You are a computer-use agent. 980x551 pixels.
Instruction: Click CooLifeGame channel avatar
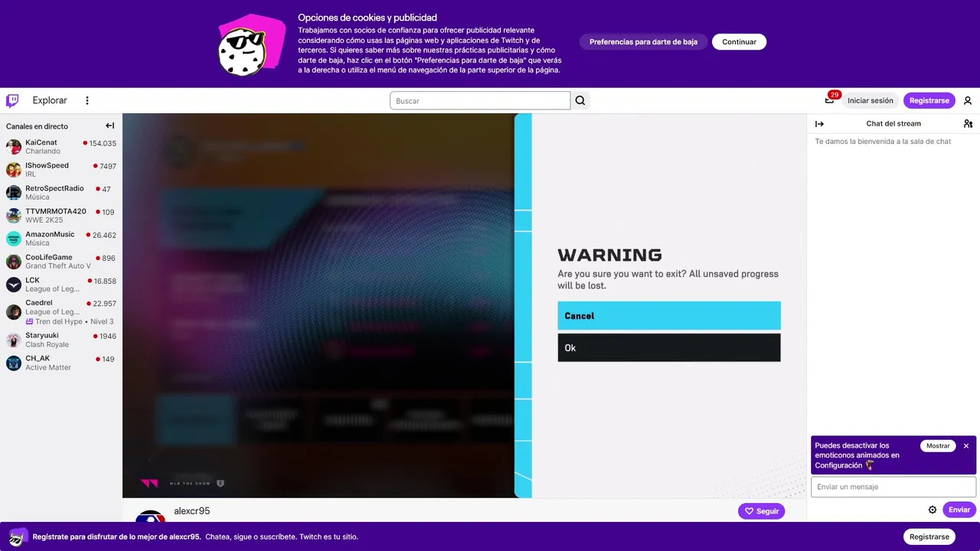pyautogui.click(x=14, y=262)
